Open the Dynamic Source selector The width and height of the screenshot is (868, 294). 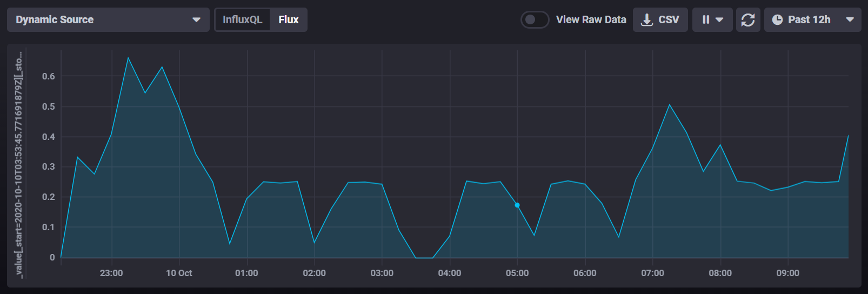108,20
